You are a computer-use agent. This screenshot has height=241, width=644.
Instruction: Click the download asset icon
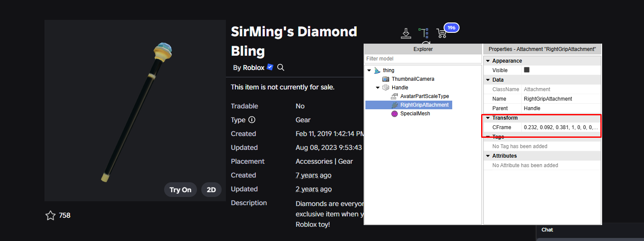coord(406,34)
